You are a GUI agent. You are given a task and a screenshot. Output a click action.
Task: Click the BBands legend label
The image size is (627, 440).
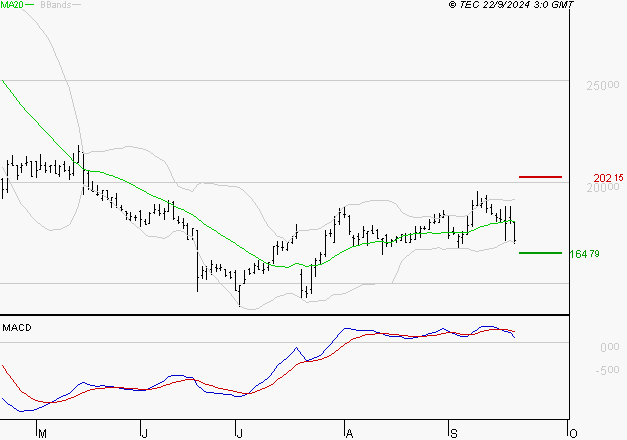(56, 5)
